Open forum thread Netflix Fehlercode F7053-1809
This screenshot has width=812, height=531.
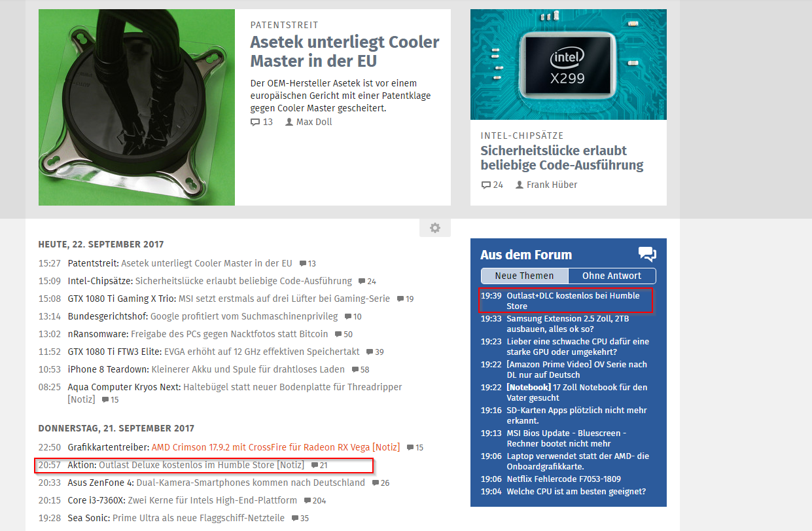pyautogui.click(x=563, y=479)
